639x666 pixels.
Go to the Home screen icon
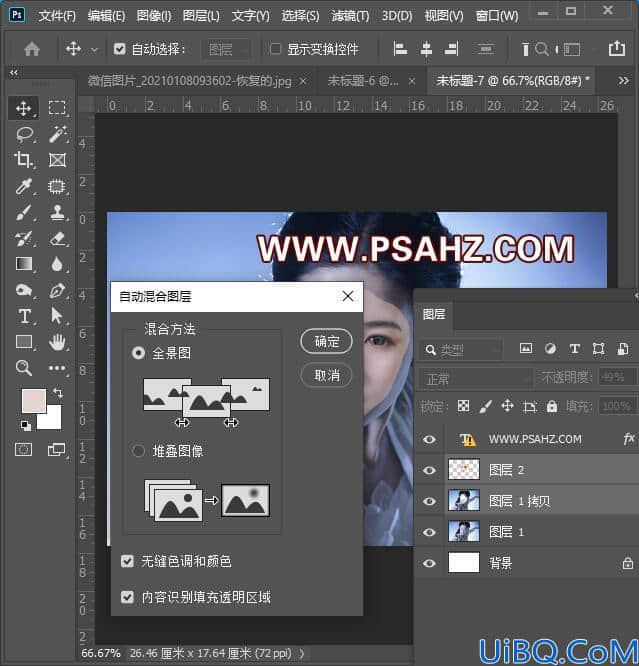32,49
